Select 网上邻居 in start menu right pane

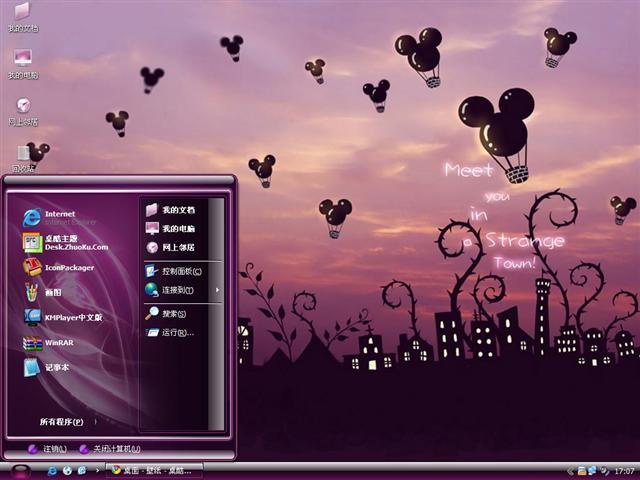(170, 247)
